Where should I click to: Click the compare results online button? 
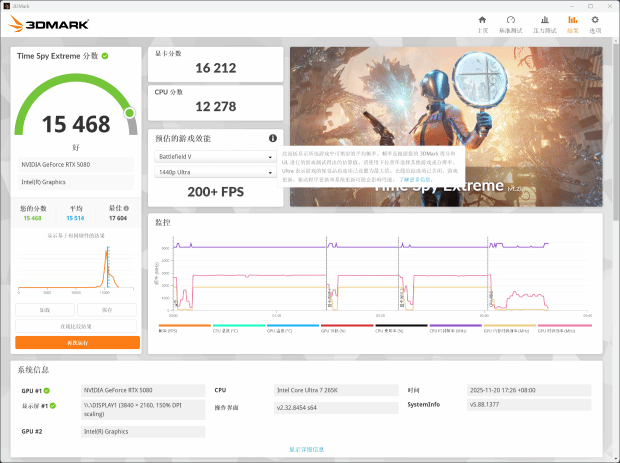click(77, 326)
